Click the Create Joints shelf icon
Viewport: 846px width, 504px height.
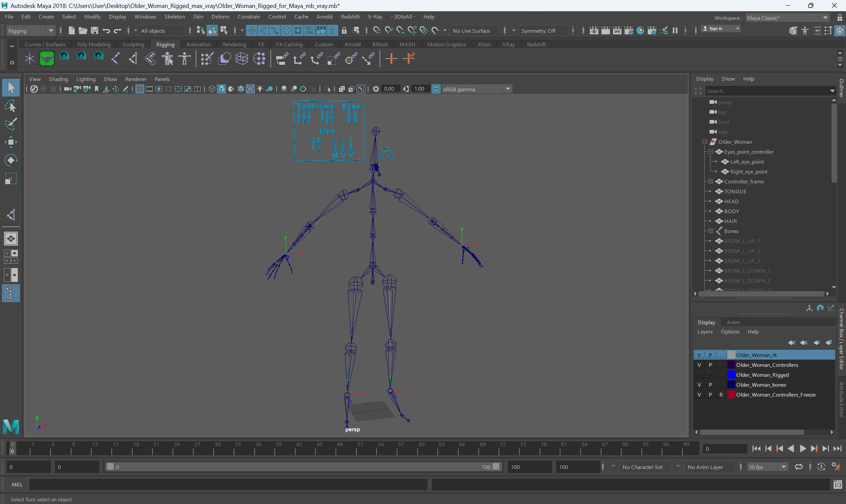(115, 59)
